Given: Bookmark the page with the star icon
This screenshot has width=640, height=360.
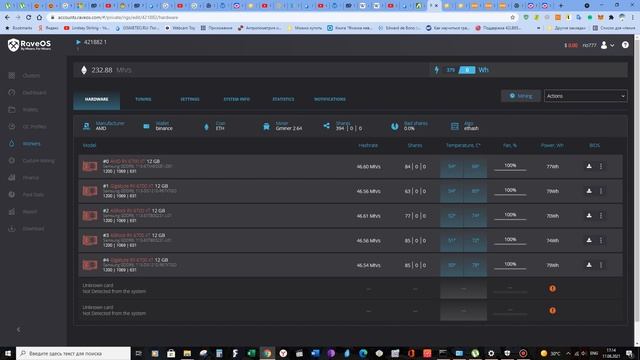Looking at the screenshot, I should pos(513,18).
